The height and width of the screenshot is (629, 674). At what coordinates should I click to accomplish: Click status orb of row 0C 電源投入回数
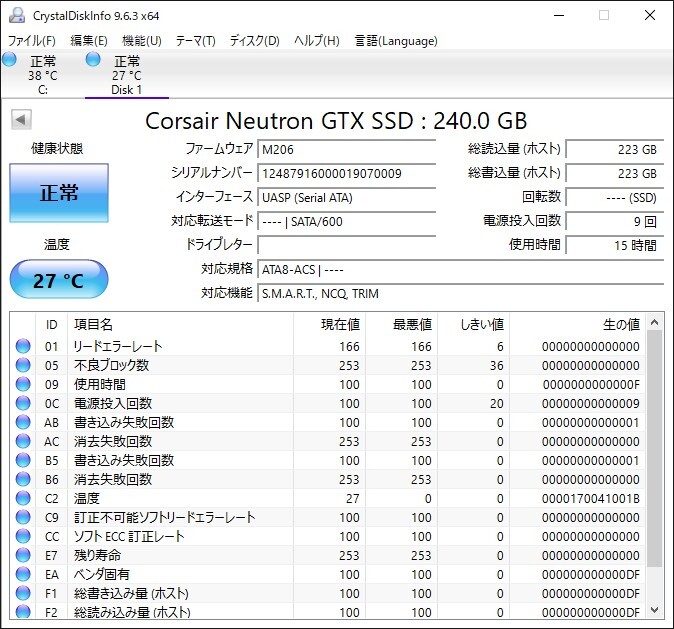tap(23, 403)
